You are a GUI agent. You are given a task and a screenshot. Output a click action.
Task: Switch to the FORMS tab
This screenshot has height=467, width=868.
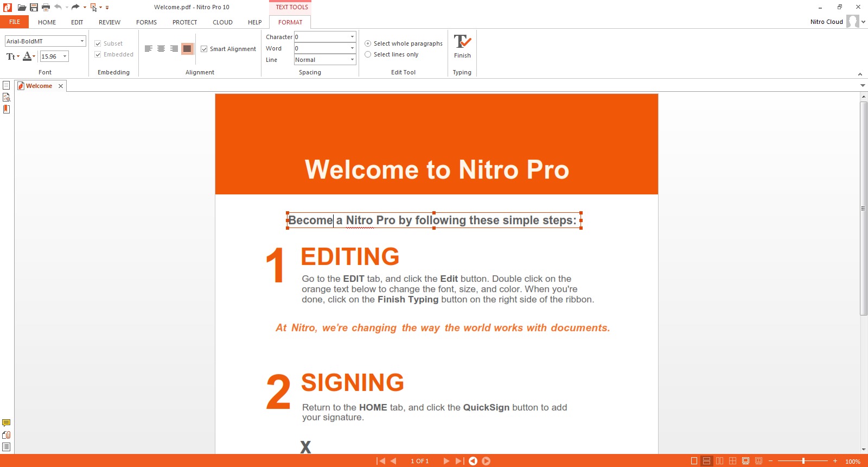pyautogui.click(x=146, y=22)
